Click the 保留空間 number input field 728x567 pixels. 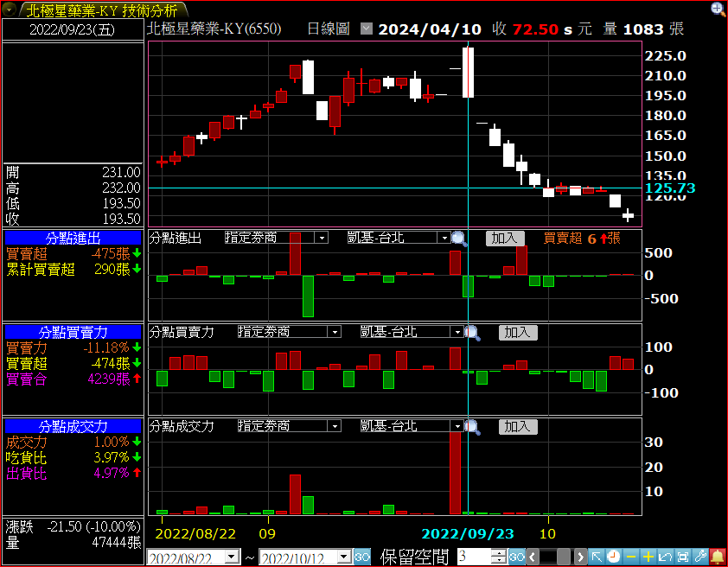(473, 557)
